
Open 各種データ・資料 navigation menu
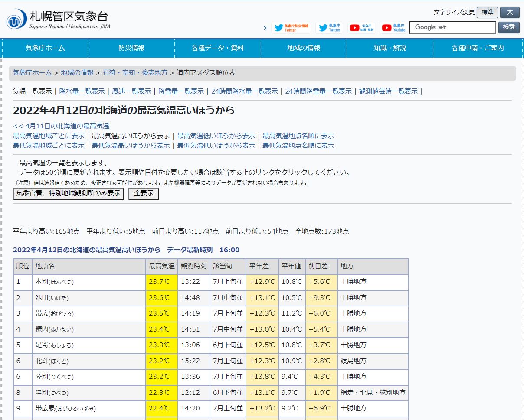coord(218,48)
